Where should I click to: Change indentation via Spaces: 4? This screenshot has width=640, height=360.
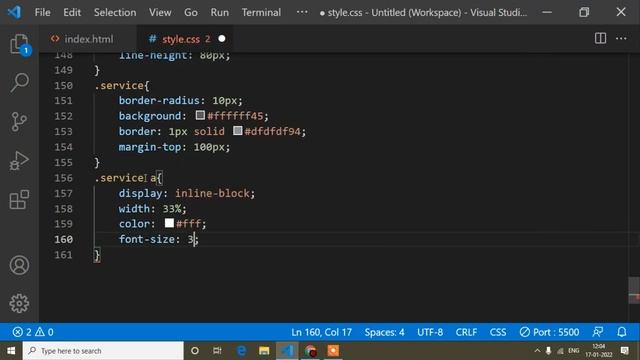pos(384,332)
